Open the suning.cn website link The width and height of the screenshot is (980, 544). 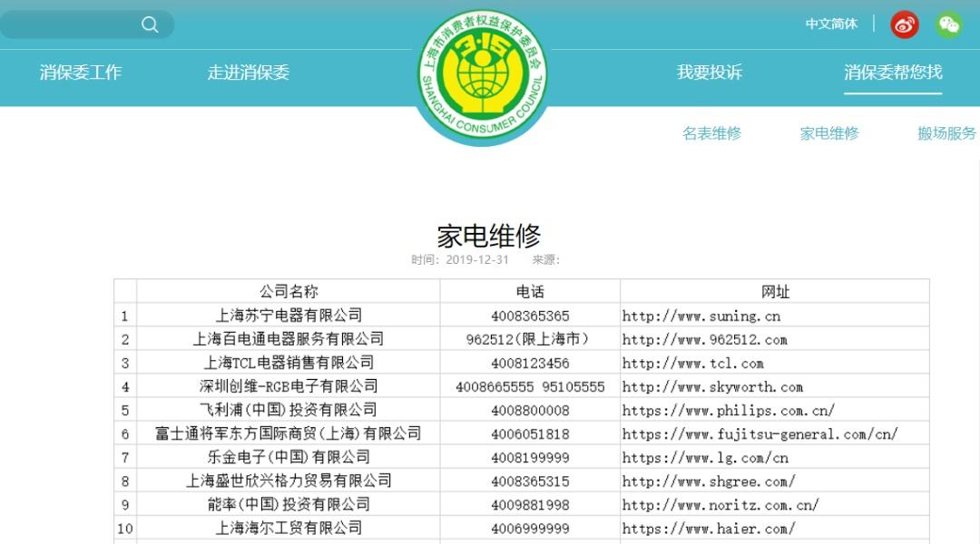701,316
